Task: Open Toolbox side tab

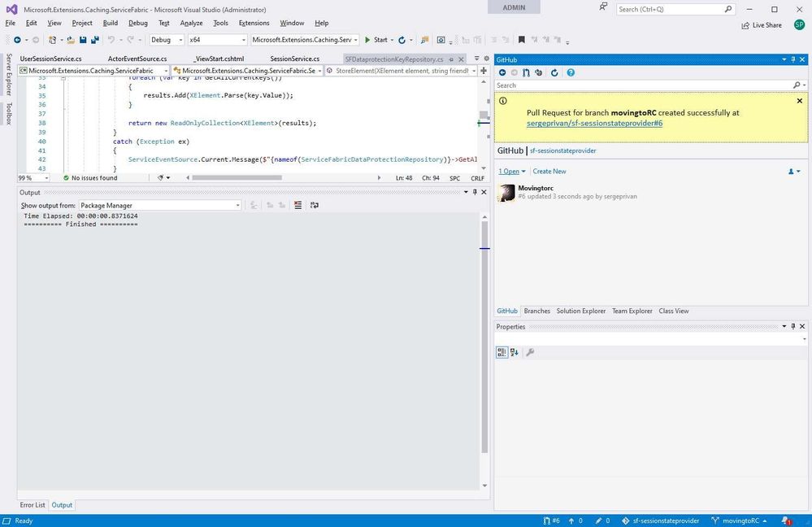Action: [x=9, y=114]
